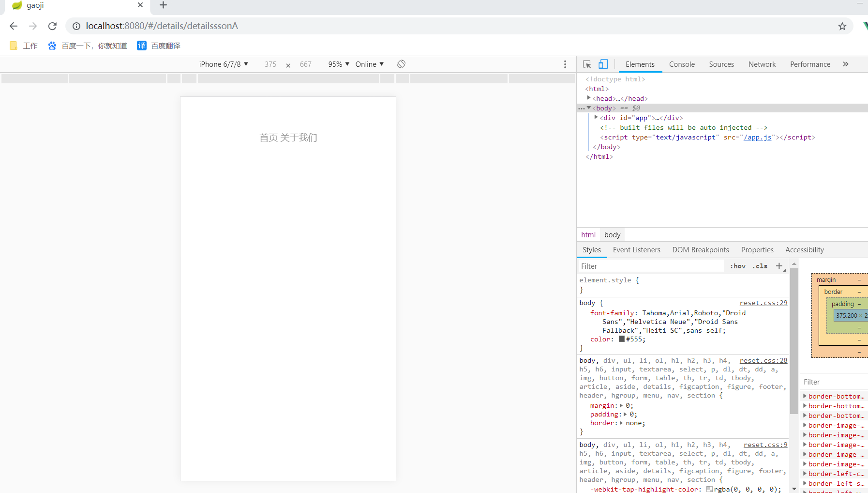The height and width of the screenshot is (493, 868).
Task: Select the margin box label
Action: (826, 280)
